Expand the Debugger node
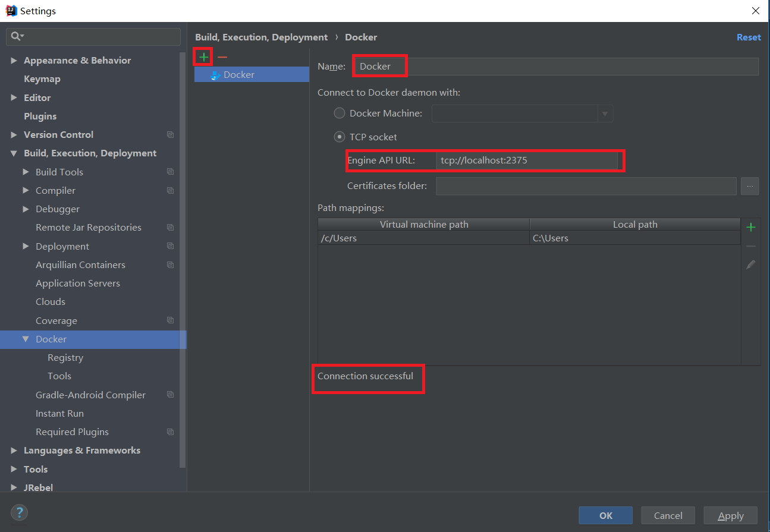The image size is (770, 532). pos(26,209)
